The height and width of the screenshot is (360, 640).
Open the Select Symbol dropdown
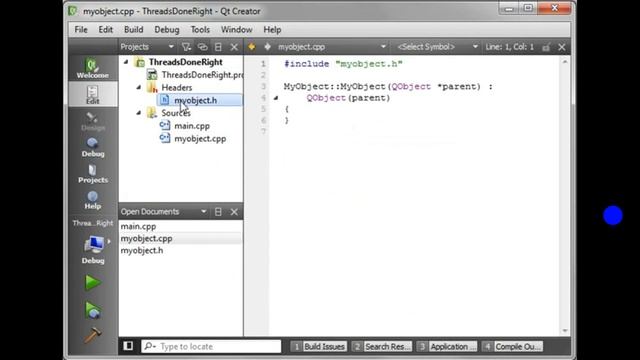coord(437,47)
